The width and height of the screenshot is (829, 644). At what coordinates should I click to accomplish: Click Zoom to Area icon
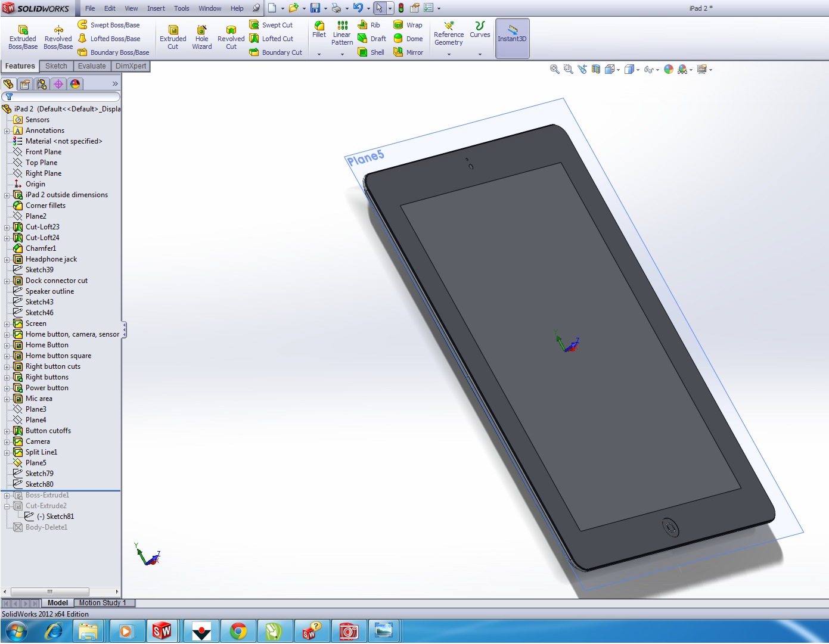pos(569,69)
